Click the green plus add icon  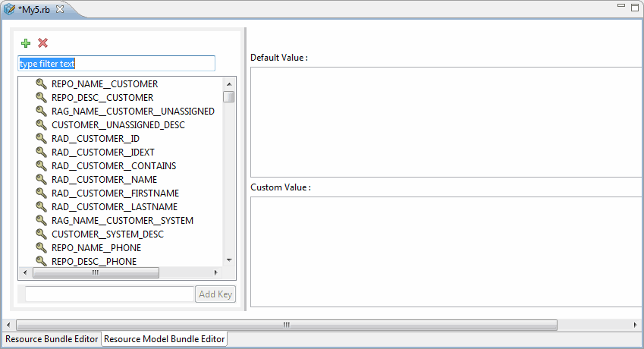[26, 43]
